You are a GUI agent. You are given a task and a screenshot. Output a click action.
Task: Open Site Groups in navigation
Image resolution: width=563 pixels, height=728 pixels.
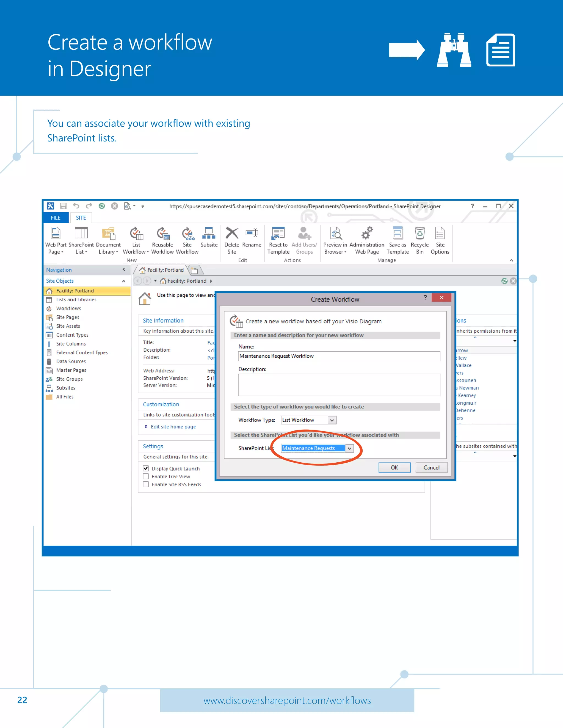click(x=69, y=379)
